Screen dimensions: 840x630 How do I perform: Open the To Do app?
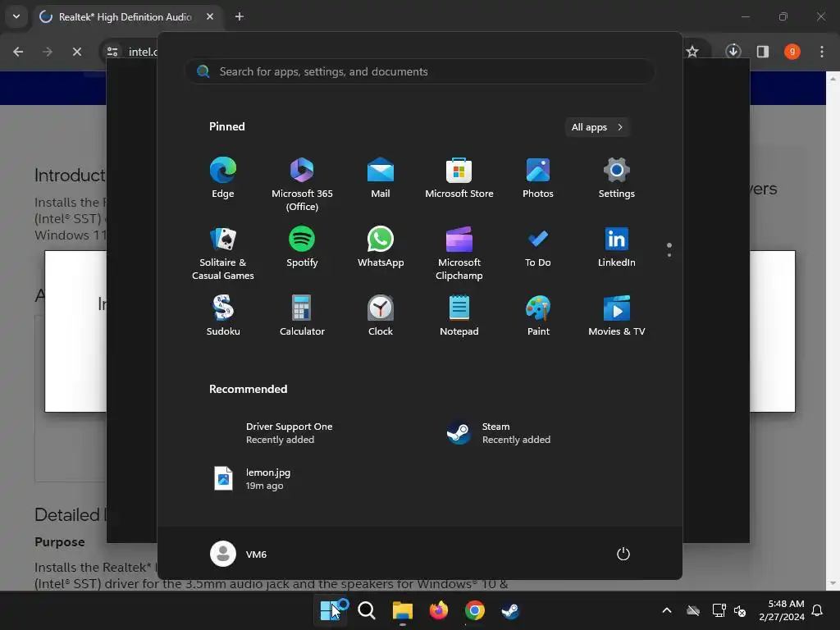pos(538,248)
